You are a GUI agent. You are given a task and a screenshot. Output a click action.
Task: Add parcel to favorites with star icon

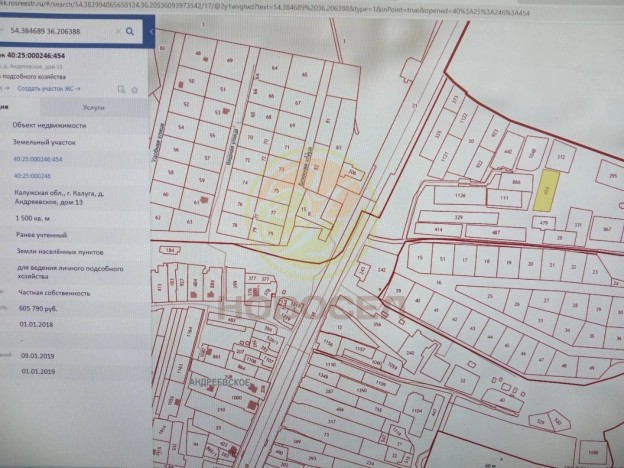134,89
